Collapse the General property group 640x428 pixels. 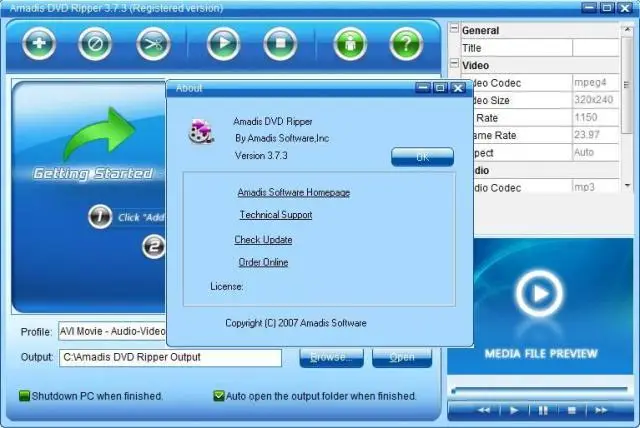454,29
